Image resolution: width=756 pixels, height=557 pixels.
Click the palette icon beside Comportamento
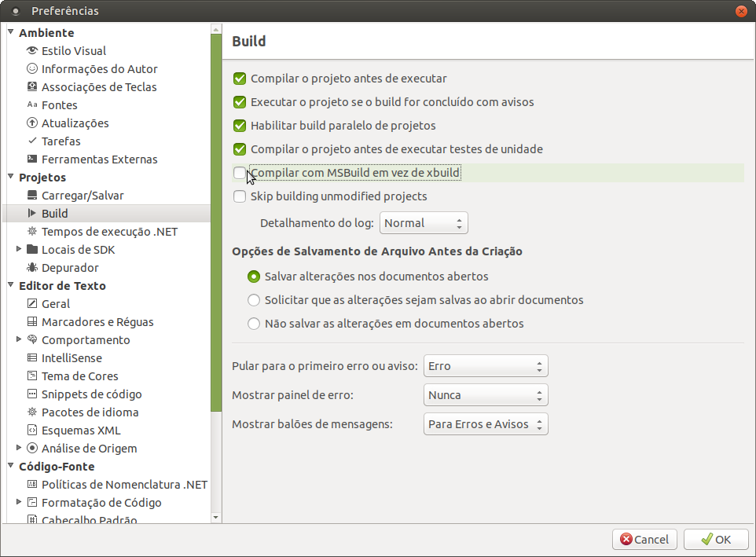click(31, 339)
